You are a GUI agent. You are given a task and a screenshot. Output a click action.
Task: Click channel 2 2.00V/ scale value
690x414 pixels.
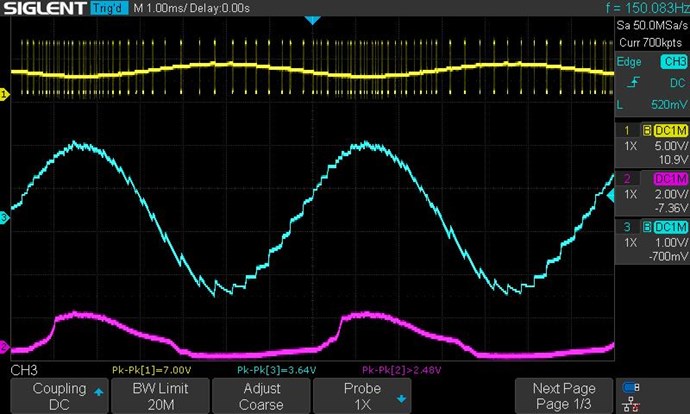pos(671,194)
